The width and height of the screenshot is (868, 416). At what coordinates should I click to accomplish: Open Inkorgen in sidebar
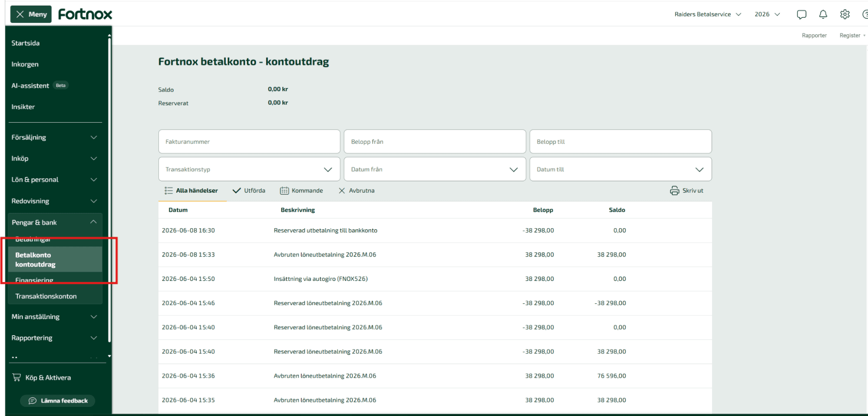click(25, 64)
